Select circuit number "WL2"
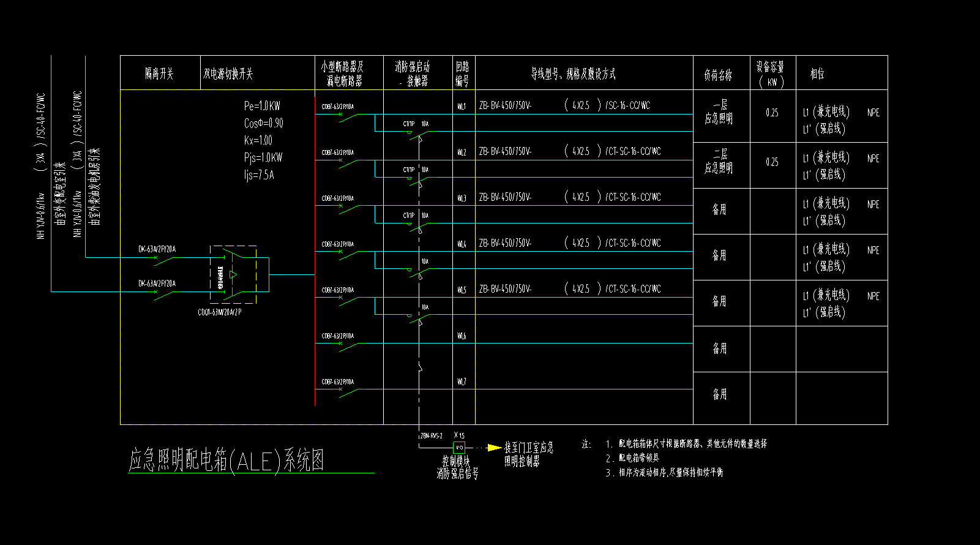Image resolution: width=980 pixels, height=545 pixels. (x=462, y=152)
